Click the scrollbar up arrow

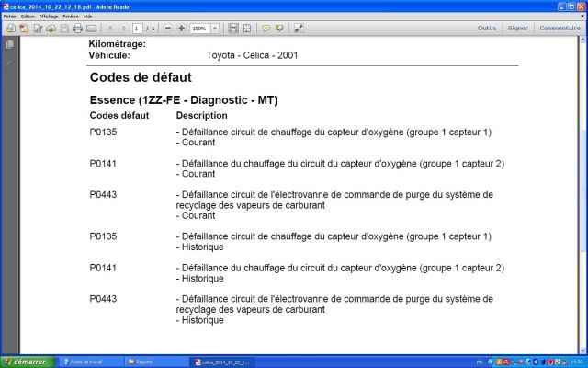[582, 40]
